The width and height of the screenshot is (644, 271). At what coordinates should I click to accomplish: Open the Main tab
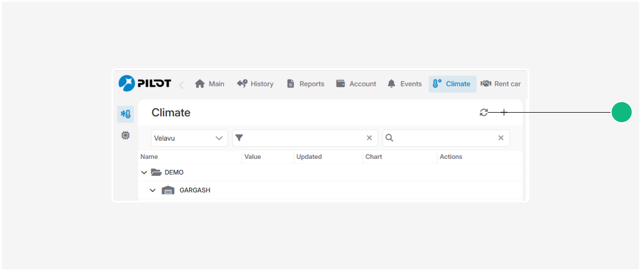(x=209, y=84)
